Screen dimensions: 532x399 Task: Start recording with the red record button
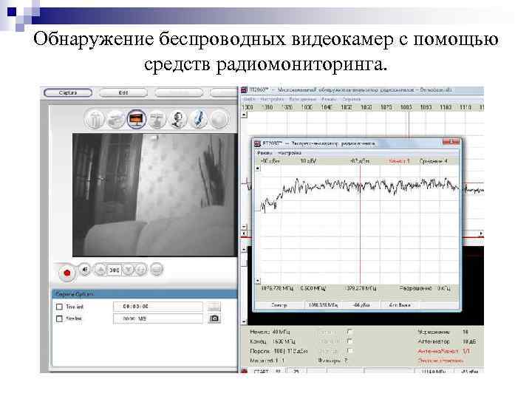pyautogui.click(x=66, y=273)
